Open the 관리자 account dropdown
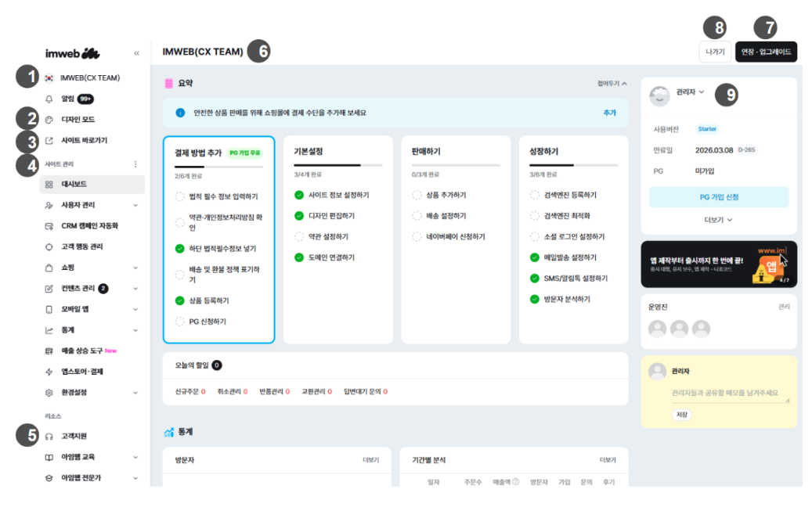 (691, 92)
